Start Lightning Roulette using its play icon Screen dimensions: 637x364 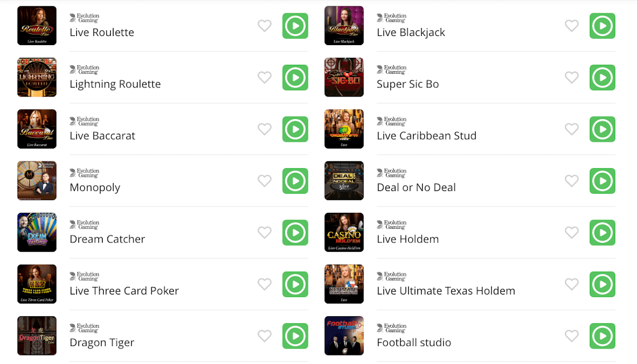295,77
